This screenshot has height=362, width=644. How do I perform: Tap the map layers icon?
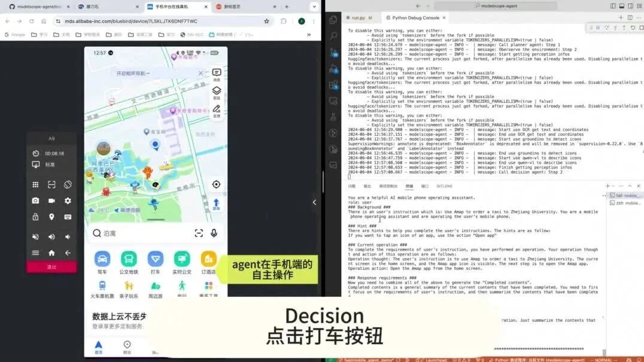(x=217, y=91)
